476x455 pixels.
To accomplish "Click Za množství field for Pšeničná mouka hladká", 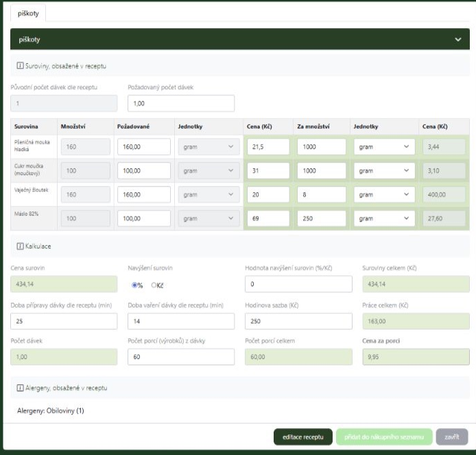I will click(x=322, y=147).
